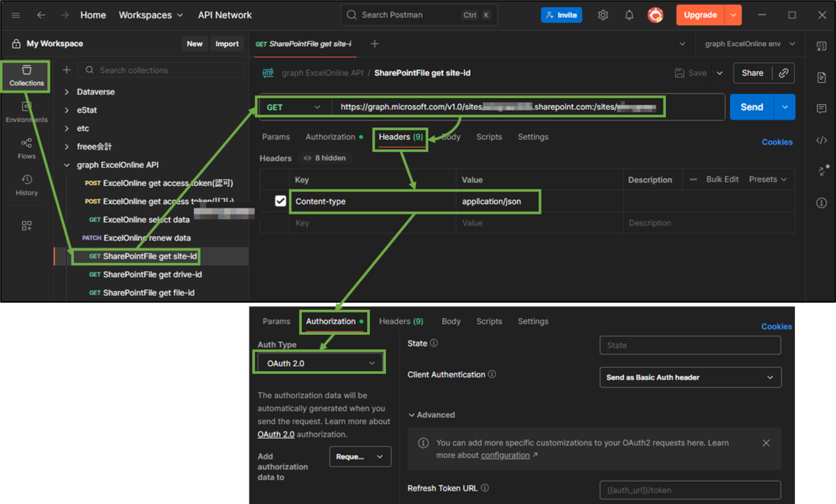Open the OAuth 2.0 Auth Type dropdown
Screen dimensions: 836x504
(x=320, y=363)
